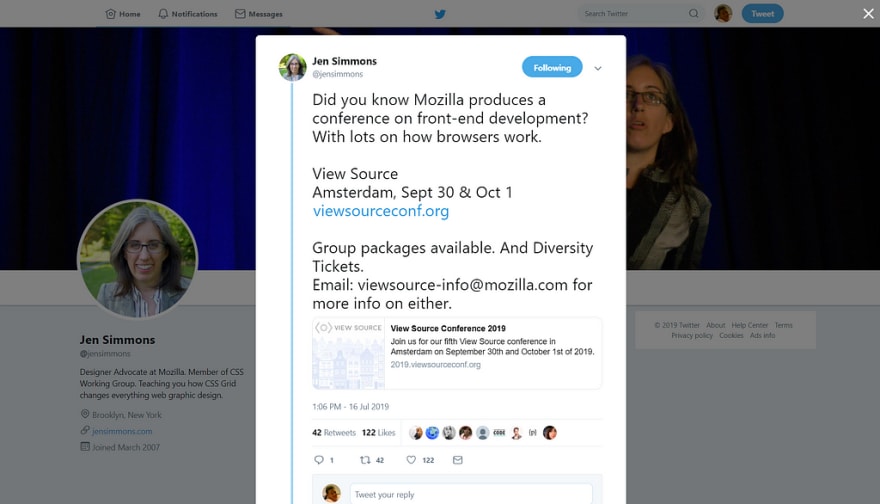Click the blue Tweet button
880x504 pixels.
pyautogui.click(x=762, y=13)
